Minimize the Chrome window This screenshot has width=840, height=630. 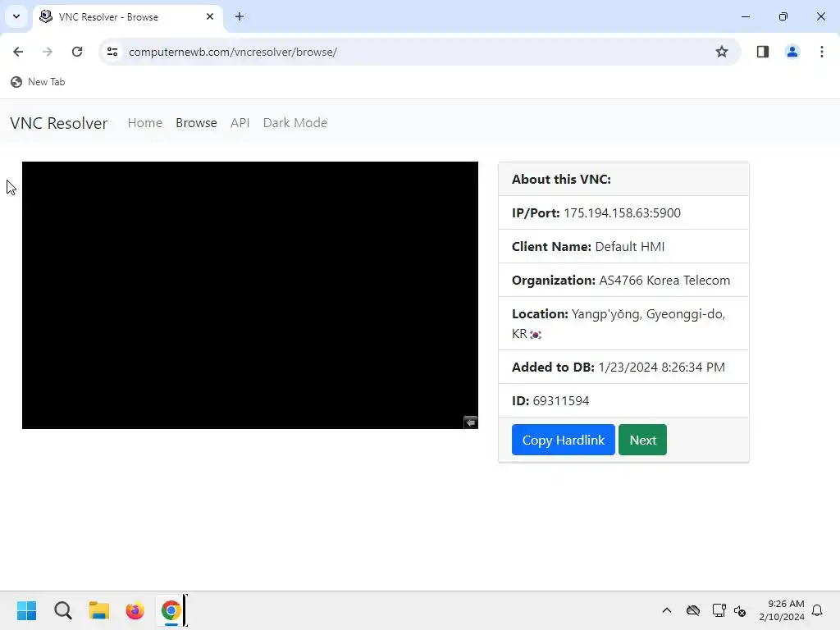click(x=745, y=16)
